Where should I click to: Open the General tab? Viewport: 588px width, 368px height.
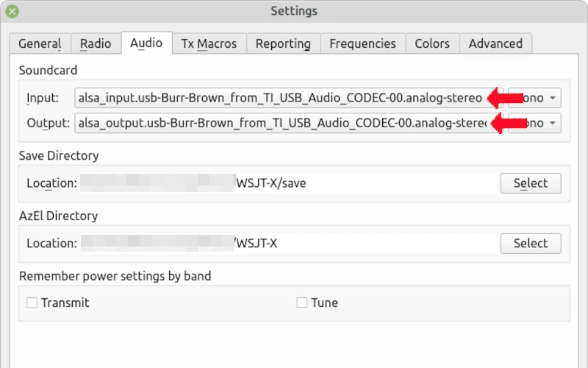[x=40, y=43]
